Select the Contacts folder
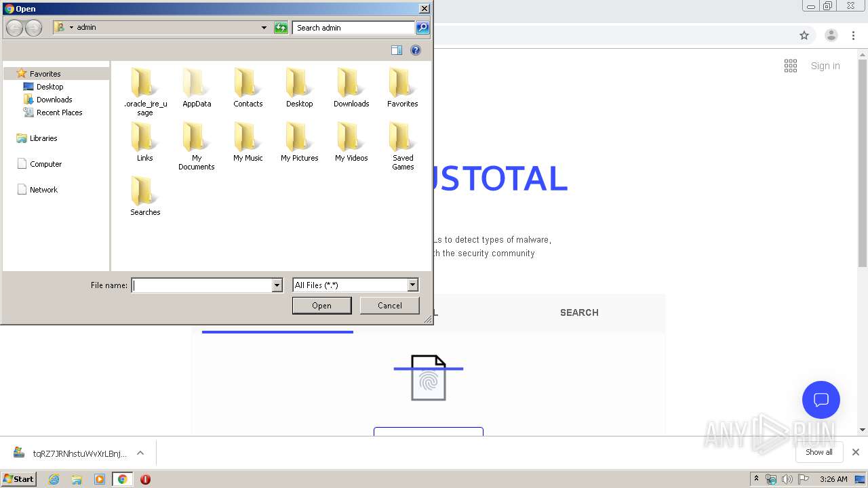 pyautogui.click(x=248, y=87)
